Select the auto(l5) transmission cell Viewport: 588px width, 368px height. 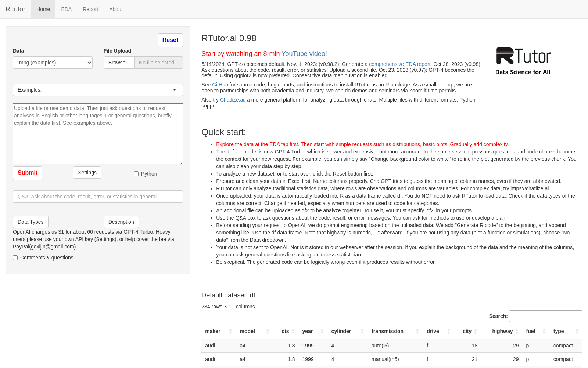pyautogui.click(x=395, y=346)
